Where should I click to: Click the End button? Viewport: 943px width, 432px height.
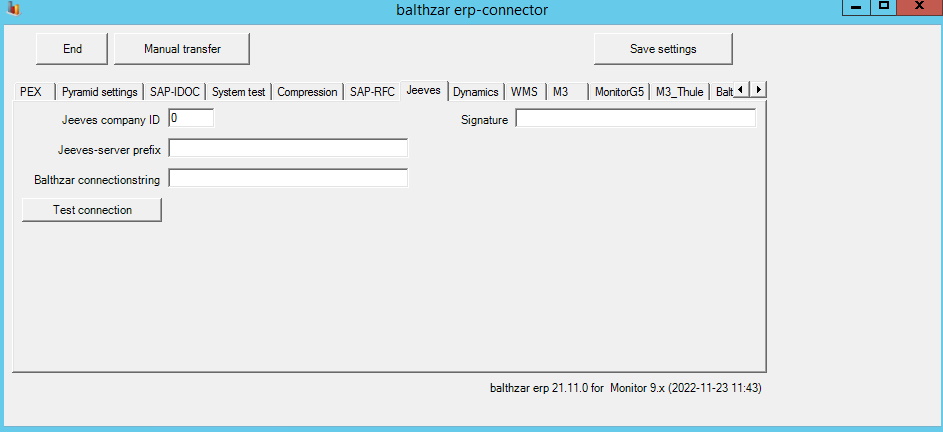click(x=72, y=49)
